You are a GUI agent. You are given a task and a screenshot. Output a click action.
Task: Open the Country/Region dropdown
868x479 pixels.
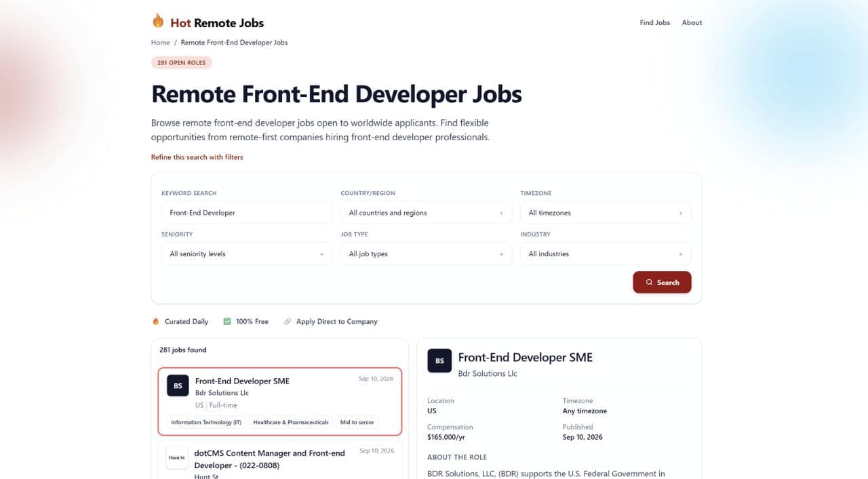pyautogui.click(x=427, y=213)
